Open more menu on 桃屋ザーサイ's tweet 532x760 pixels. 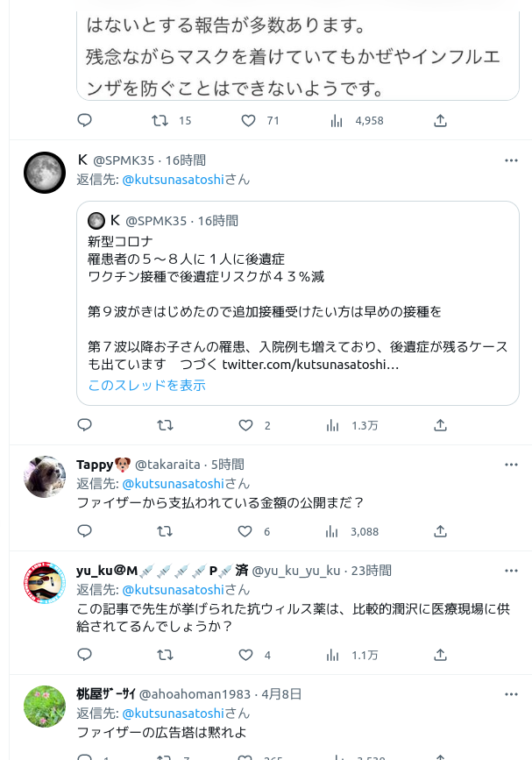coord(511,693)
